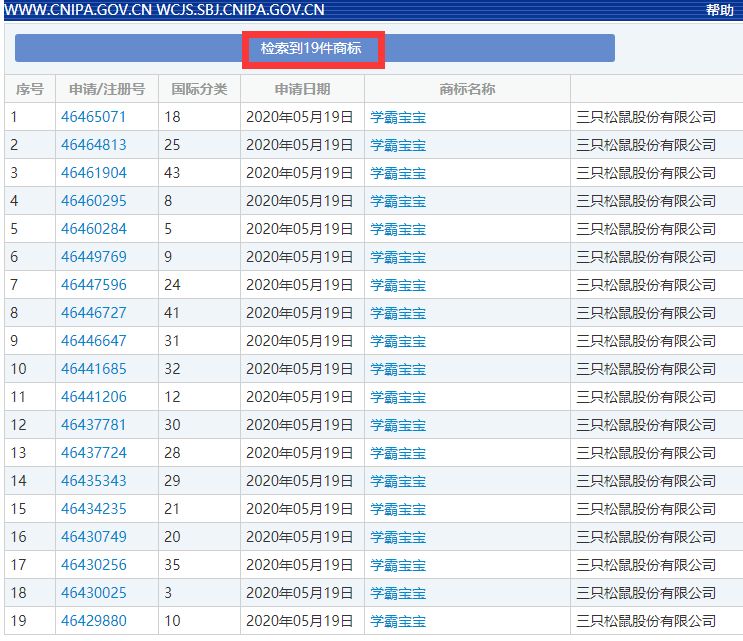This screenshot has height=641, width=743.
Task: Open registration number 46429880
Action: (93, 620)
